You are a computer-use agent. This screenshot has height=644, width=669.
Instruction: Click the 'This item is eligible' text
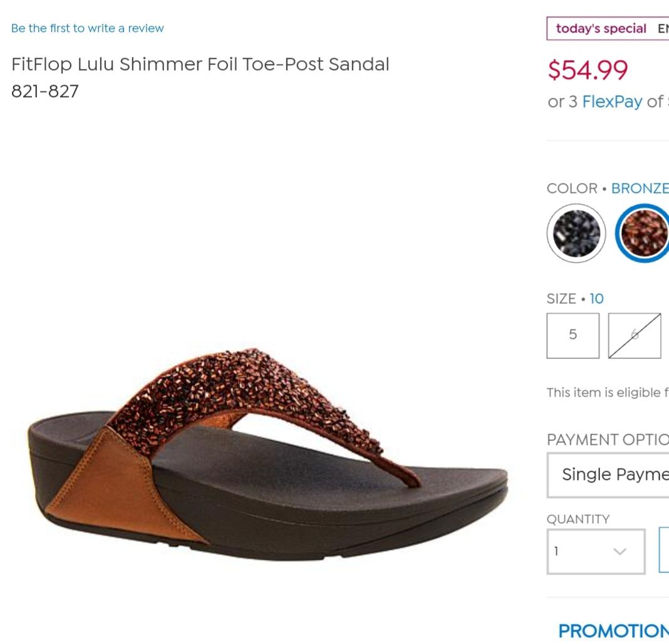click(604, 393)
